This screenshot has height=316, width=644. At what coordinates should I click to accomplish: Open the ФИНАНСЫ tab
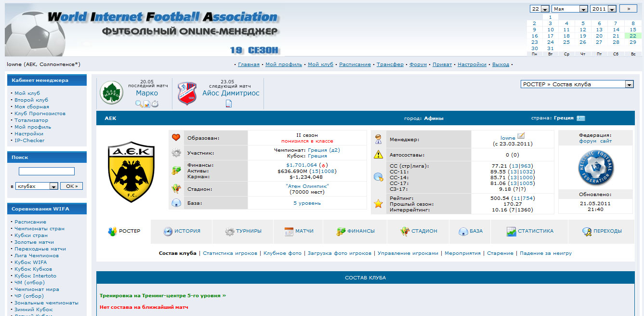[x=355, y=231]
